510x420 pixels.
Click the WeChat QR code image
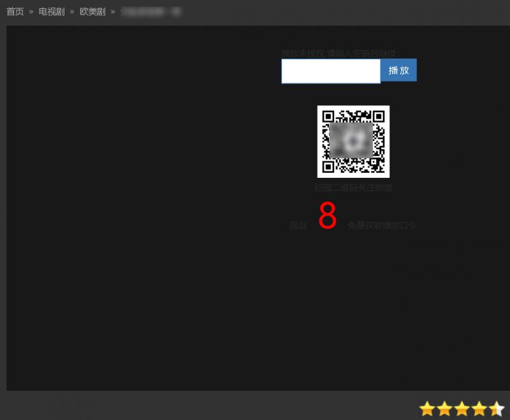tap(354, 141)
